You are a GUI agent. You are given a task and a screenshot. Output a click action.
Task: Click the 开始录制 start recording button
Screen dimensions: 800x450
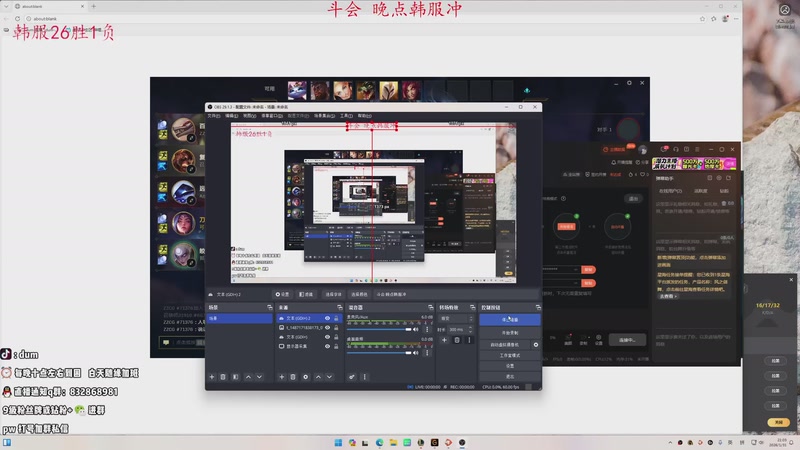tap(508, 332)
